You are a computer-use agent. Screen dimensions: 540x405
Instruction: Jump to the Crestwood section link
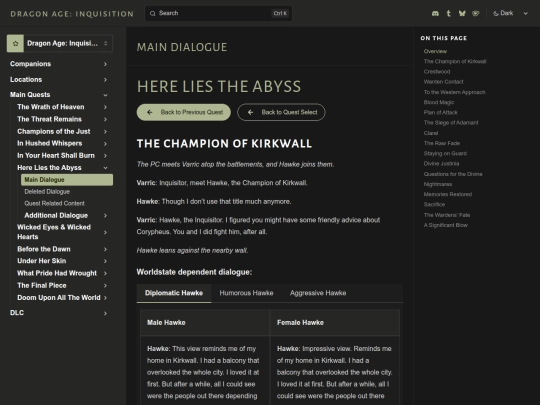437,72
